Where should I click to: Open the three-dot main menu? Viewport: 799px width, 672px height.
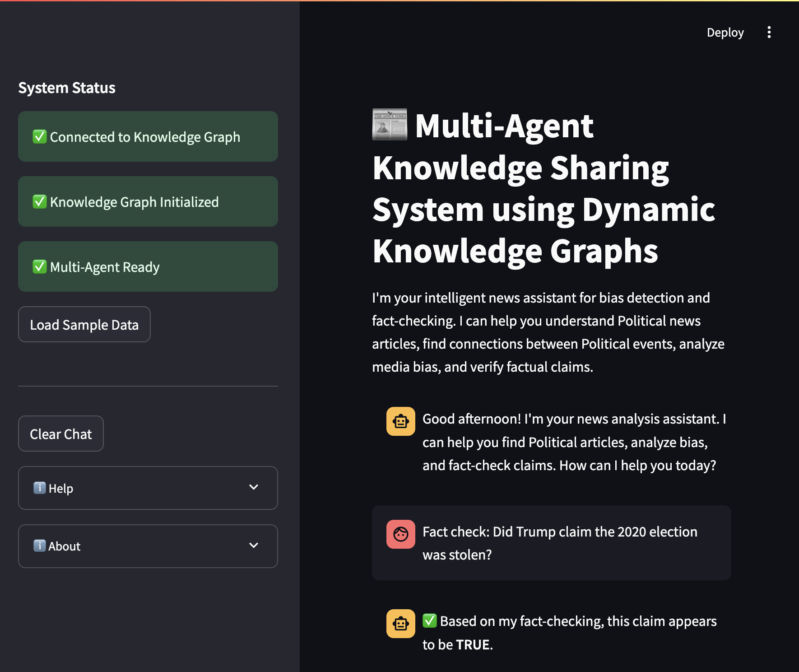(769, 33)
